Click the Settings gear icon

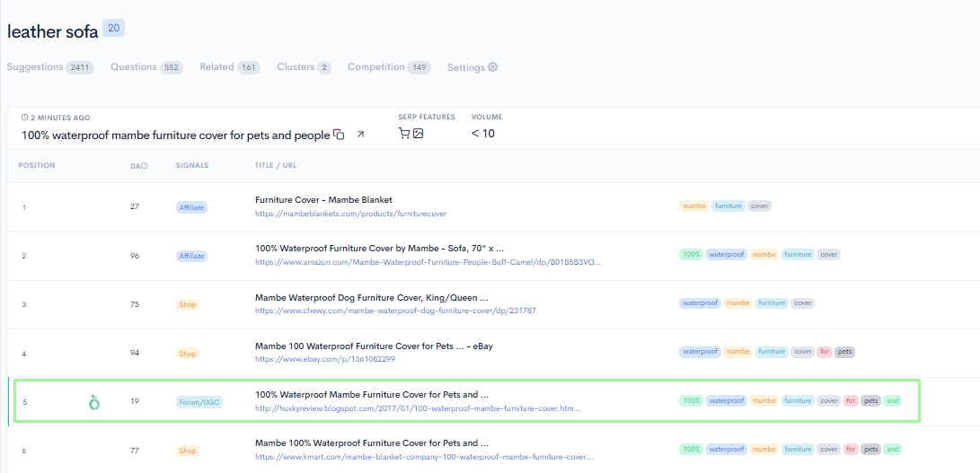(x=492, y=66)
